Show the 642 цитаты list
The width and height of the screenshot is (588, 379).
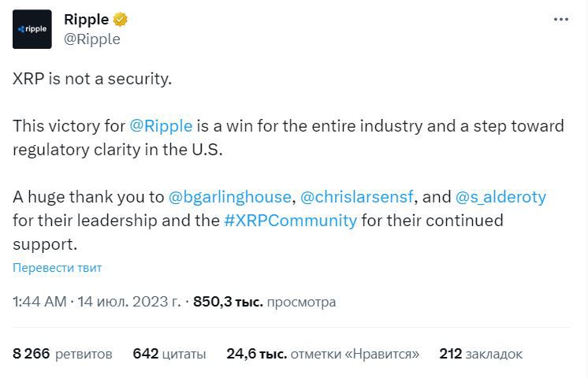point(169,354)
